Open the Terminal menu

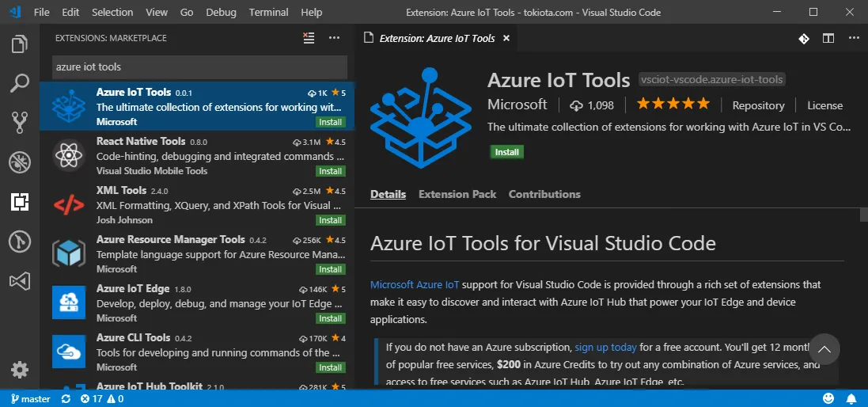[x=268, y=12]
